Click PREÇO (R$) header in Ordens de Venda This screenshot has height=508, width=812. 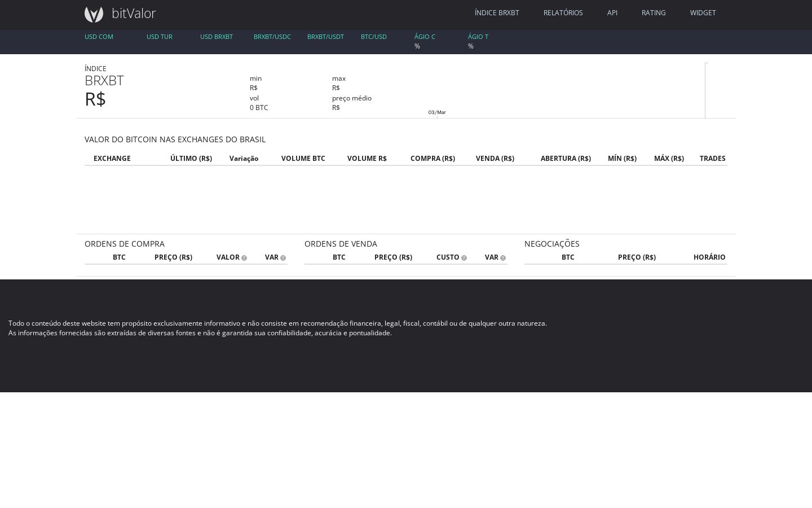(393, 257)
